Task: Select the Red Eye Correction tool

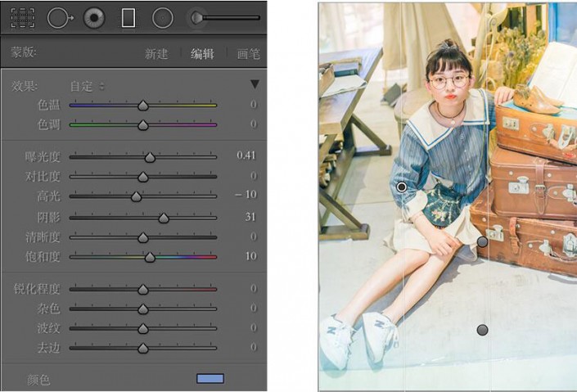Action: [94, 18]
